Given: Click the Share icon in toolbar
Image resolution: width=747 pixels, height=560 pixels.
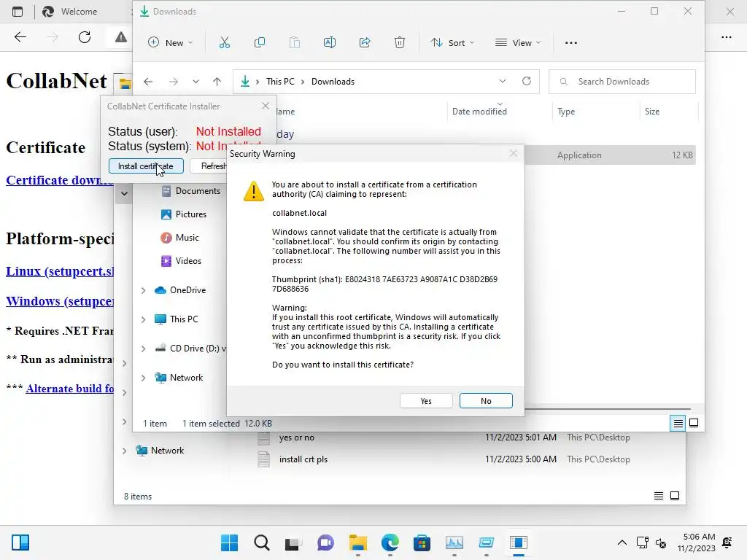Looking at the screenshot, I should [x=365, y=43].
